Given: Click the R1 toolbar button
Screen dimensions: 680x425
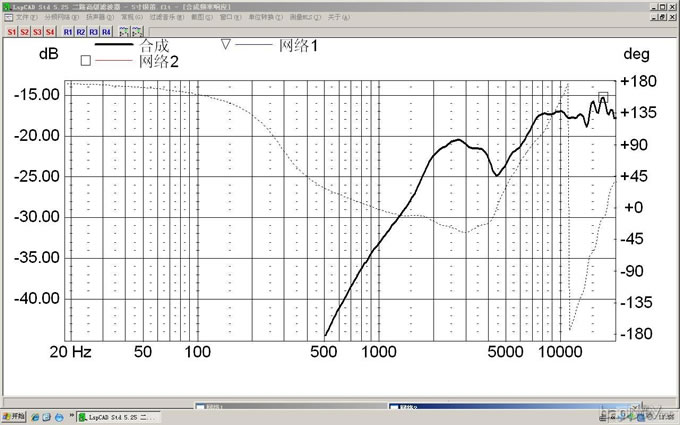Looking at the screenshot, I should pos(67,31).
